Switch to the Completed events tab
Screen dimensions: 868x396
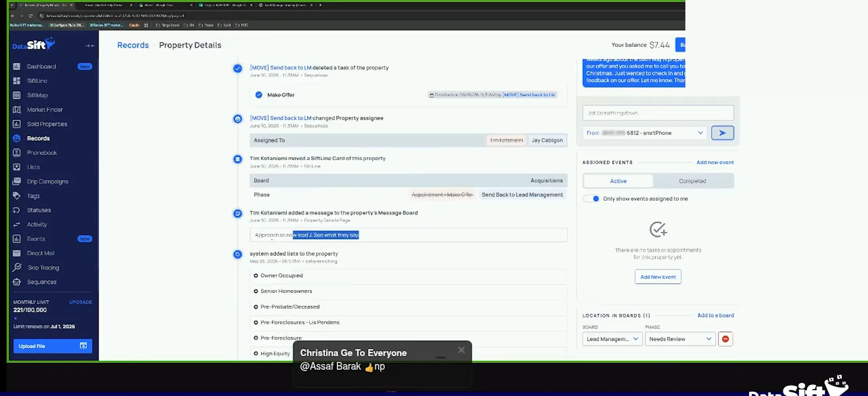tap(692, 181)
